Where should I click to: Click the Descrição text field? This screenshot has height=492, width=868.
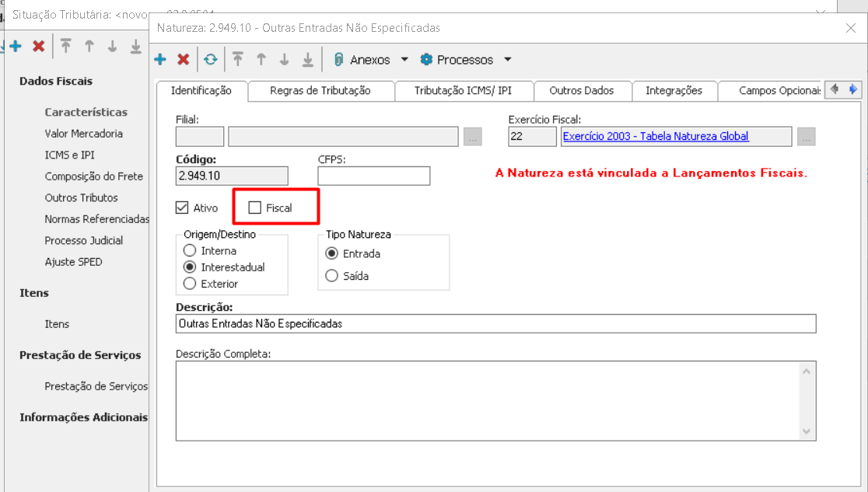[x=496, y=324]
